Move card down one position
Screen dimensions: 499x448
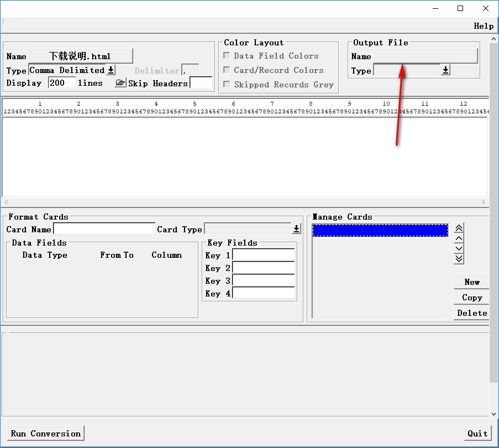[459, 248]
